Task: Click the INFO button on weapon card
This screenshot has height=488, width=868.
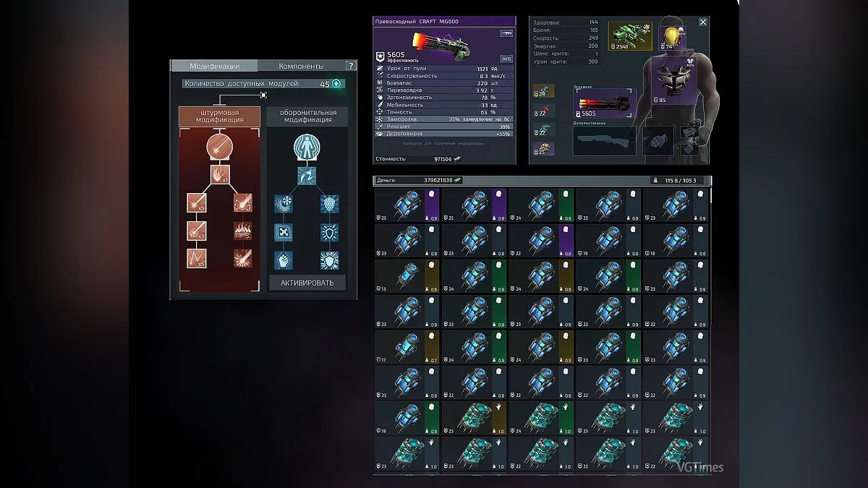Action: [x=506, y=59]
